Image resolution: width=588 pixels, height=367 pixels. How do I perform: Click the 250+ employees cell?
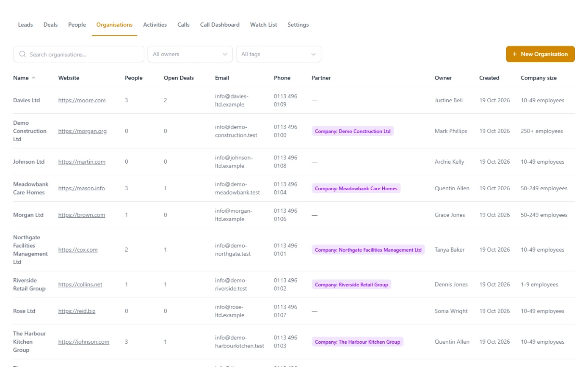[542, 131]
